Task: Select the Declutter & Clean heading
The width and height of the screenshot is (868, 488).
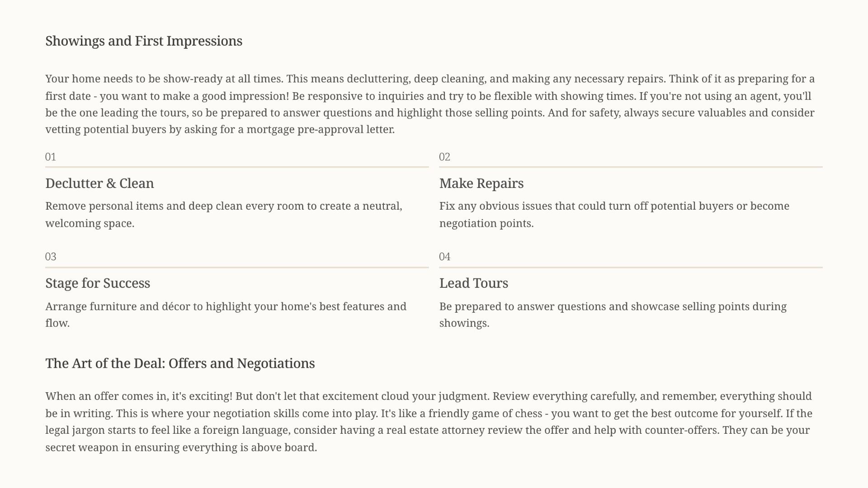Action: (x=99, y=183)
